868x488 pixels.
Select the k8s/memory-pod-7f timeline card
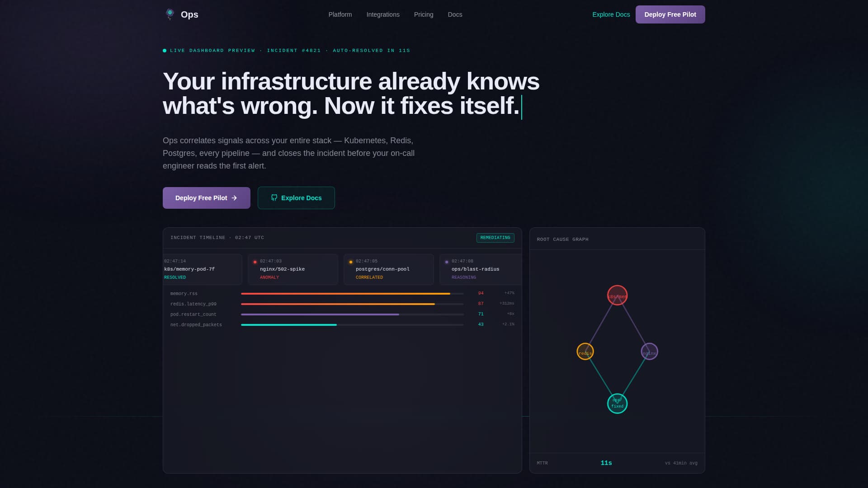coord(203,269)
